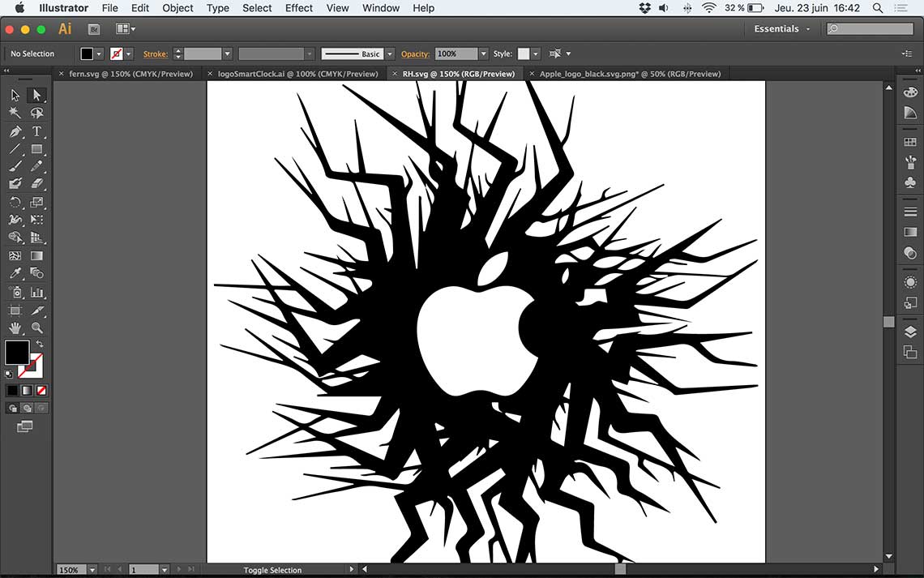Open stroke color dropdown in control bar
Screen dimensions: 924x578
click(x=128, y=54)
